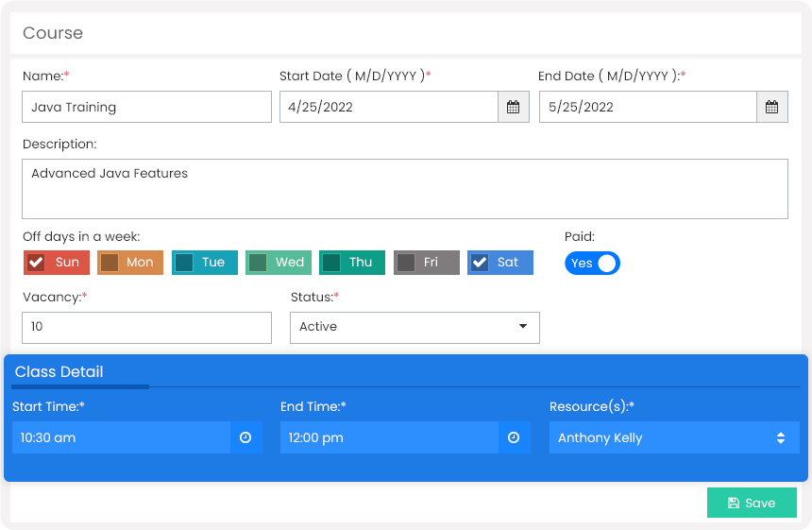Open the Status dropdown showing Active
Screen dimensions: 812x530
pos(414,328)
